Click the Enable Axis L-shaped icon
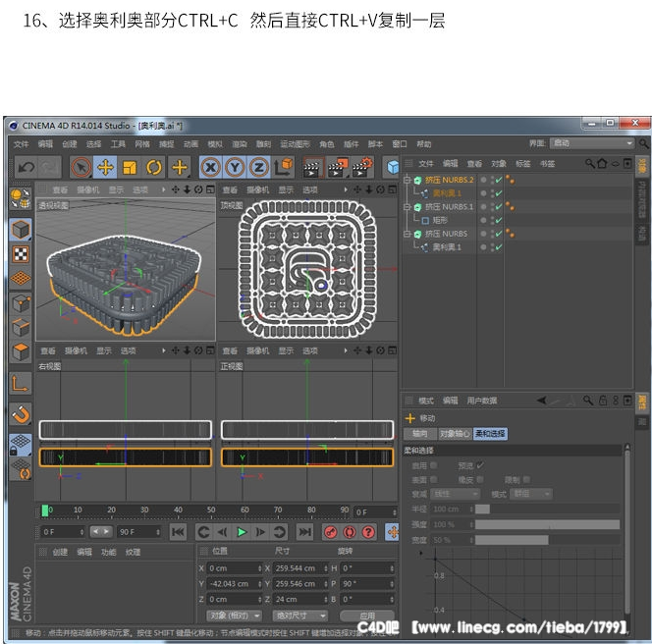Image resolution: width=652 pixels, height=644 pixels. click(x=21, y=383)
